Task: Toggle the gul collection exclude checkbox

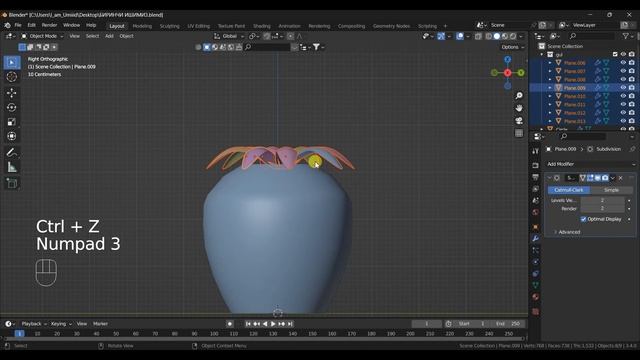Action: coord(615,54)
